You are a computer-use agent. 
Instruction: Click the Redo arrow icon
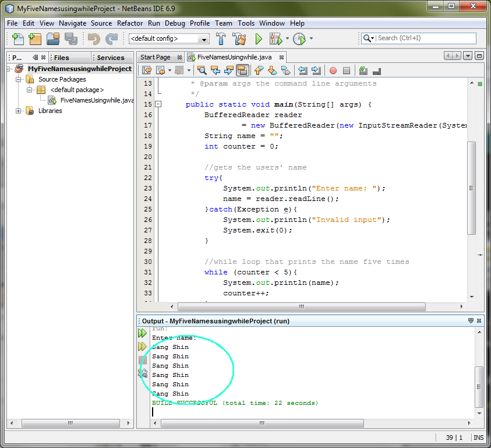pos(111,39)
